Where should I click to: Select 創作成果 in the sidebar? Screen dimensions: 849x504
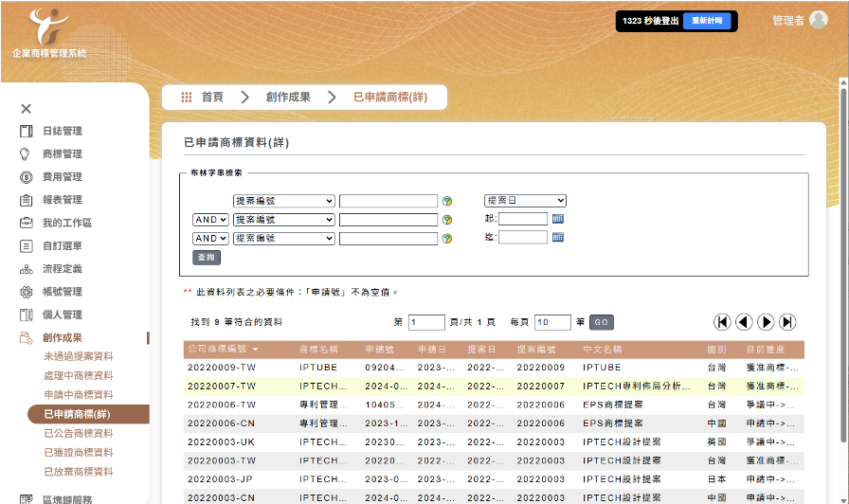point(63,338)
